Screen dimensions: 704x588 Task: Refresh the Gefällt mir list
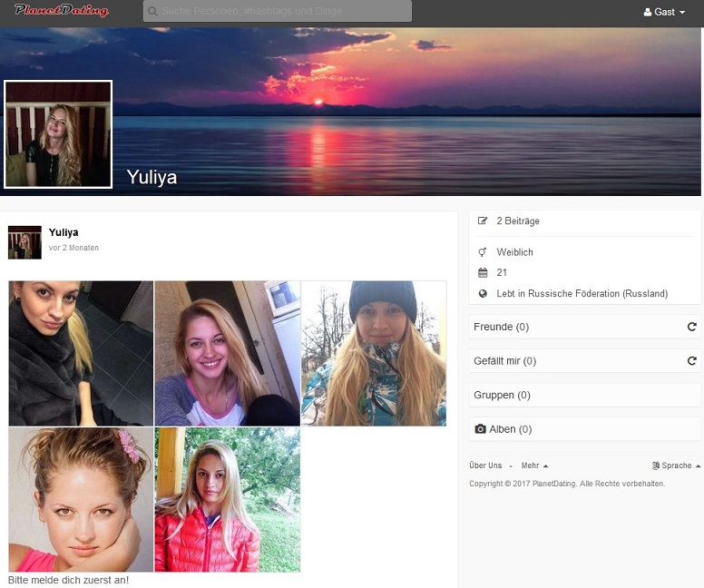[x=691, y=361]
